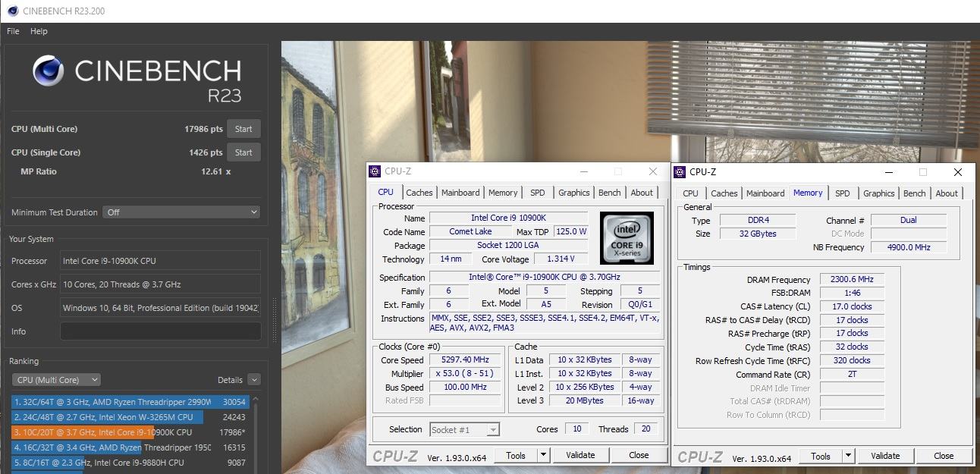Click the Code Name Comet Lake field
The height and width of the screenshot is (474, 980).
(x=470, y=231)
